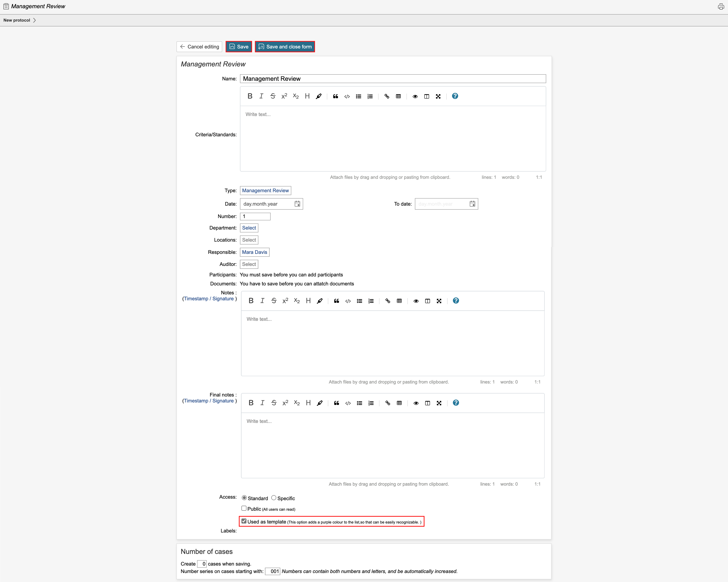Viewport: 728px width, 582px height.
Task: Click Timestamp link beside Notes
Action: pyautogui.click(x=196, y=299)
